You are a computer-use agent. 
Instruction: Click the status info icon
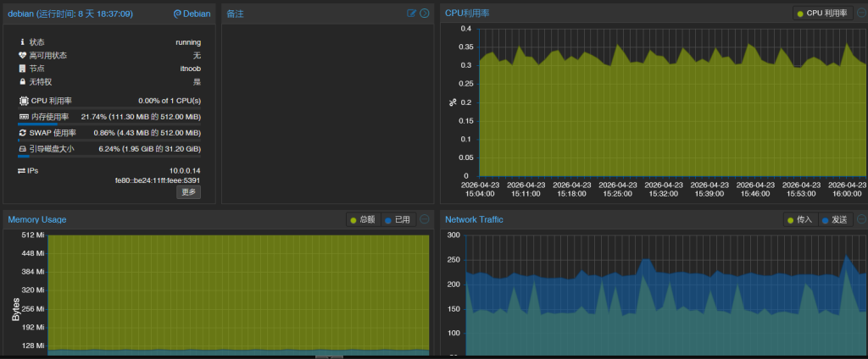tap(22, 41)
